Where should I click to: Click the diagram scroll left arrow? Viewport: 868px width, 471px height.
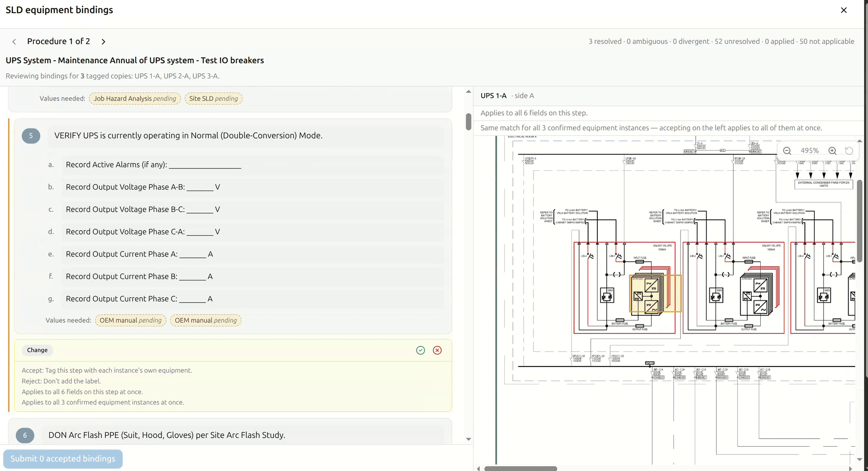478,468
